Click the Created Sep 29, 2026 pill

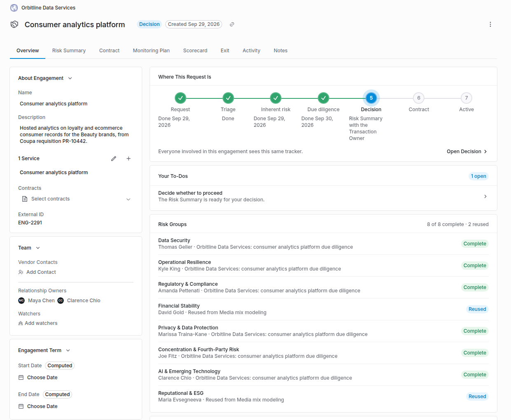pos(194,24)
